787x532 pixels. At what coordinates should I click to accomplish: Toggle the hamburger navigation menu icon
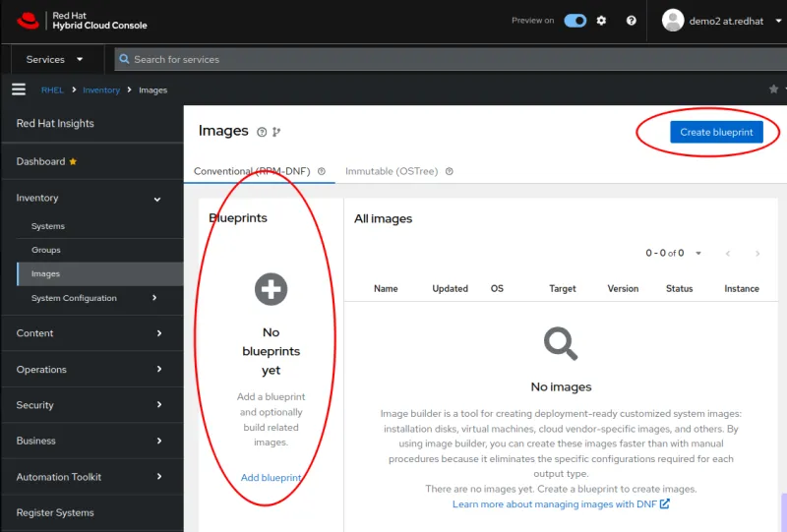click(18, 89)
